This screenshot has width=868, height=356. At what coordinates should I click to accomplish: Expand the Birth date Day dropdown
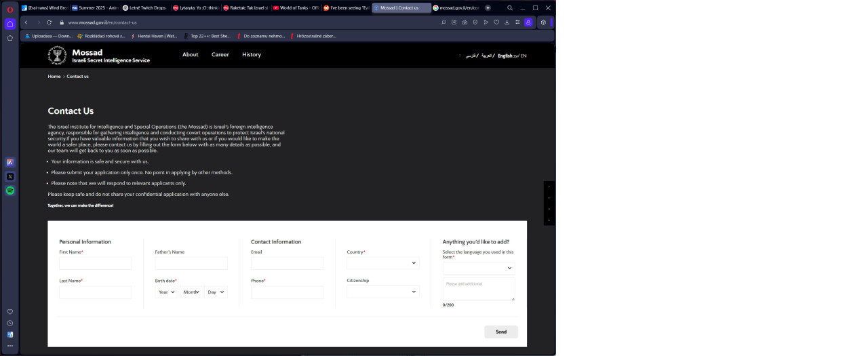pos(216,292)
